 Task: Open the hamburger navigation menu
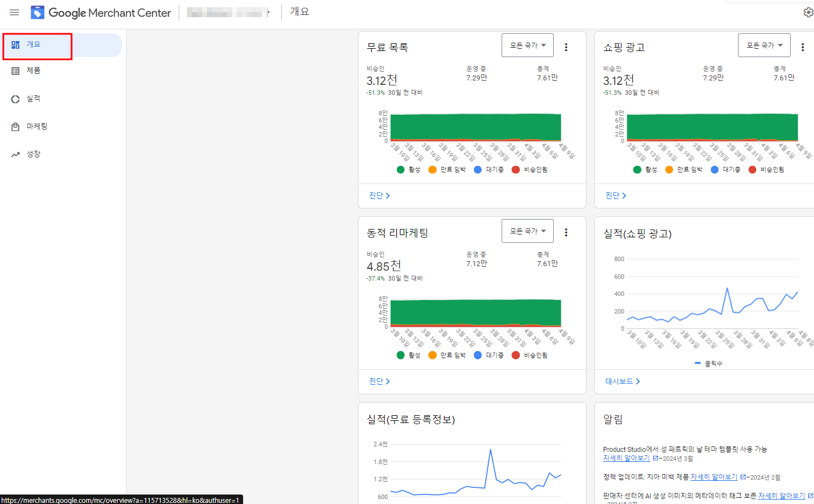[14, 12]
